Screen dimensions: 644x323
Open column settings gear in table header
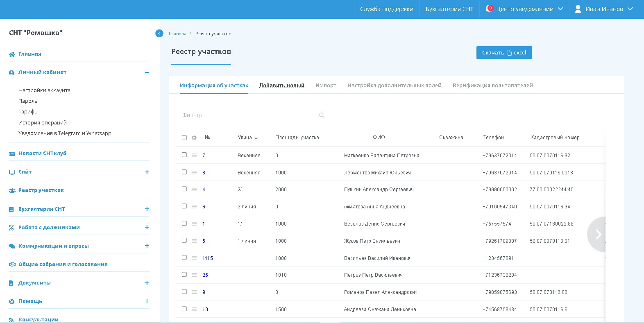[x=194, y=138]
